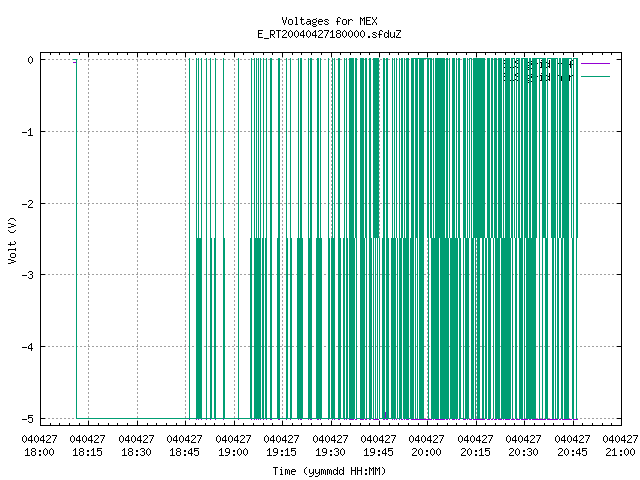Click the E_RT20040427180000.sfduZ file name subtitle
The width and height of the screenshot is (640, 480).
click(329, 34)
